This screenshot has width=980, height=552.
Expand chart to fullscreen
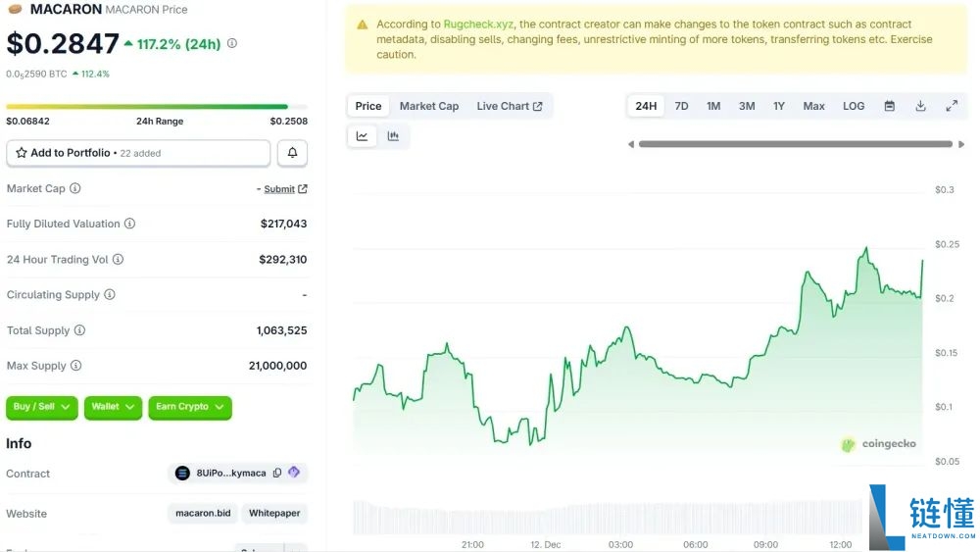coord(952,106)
